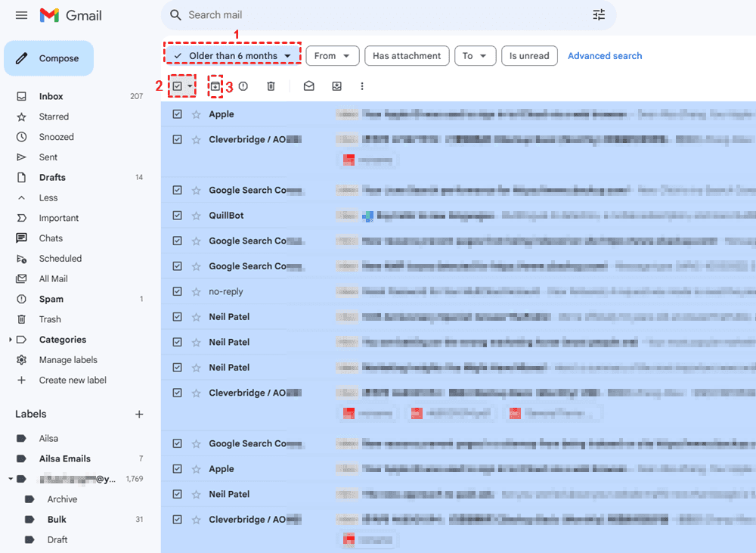Viewport: 756px width, 553px height.
Task: Uncheck the no-reply email checkbox
Action: click(178, 292)
